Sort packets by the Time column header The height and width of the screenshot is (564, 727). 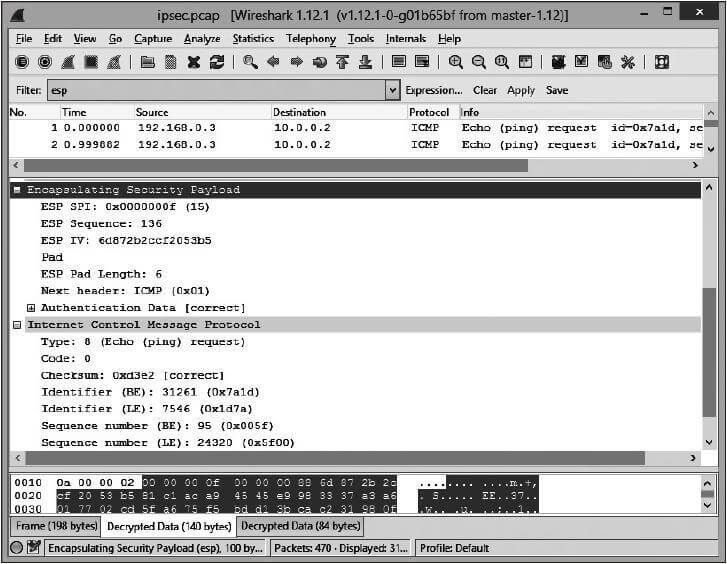[96, 112]
